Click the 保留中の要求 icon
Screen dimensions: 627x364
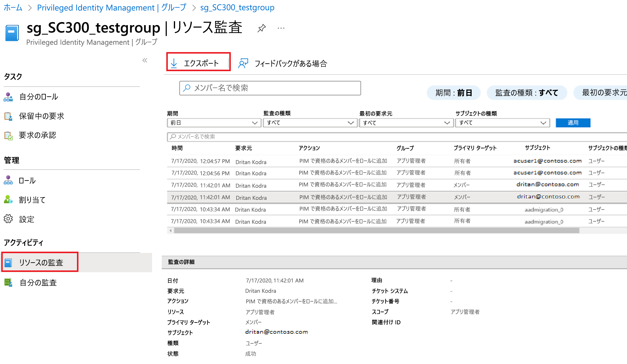point(8,116)
